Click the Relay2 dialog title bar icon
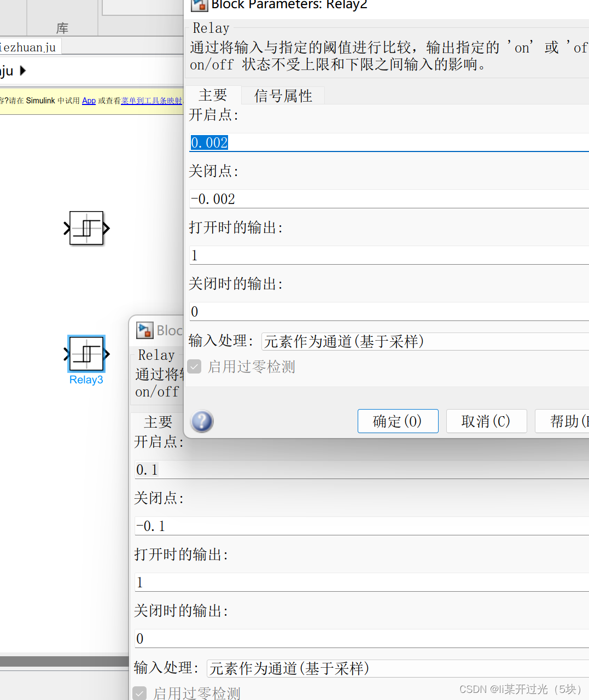Screen dimensions: 589x700 coord(199,5)
